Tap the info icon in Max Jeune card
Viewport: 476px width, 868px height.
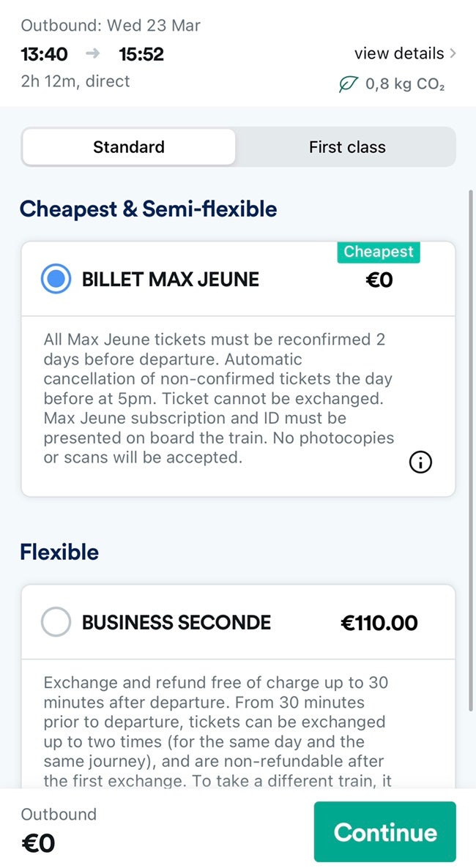[420, 462]
